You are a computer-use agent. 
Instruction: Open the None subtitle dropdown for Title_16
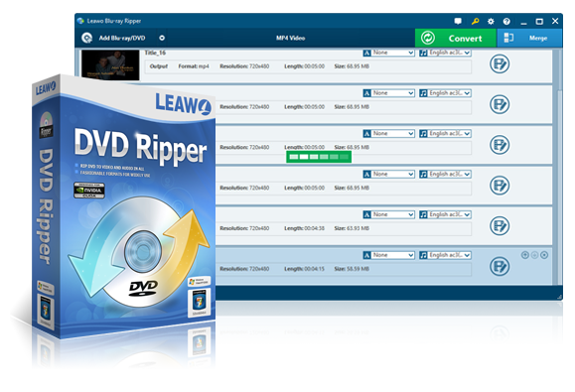(393, 53)
